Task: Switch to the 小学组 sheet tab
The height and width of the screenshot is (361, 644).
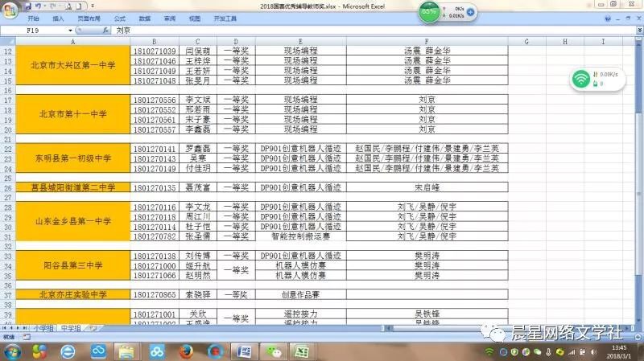Action: (x=43, y=328)
